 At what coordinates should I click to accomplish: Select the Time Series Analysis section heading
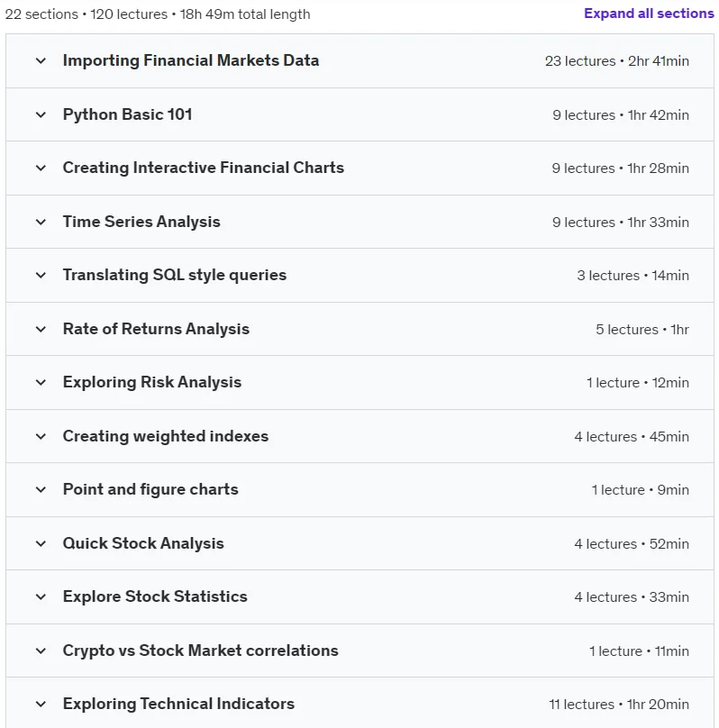[x=141, y=222]
